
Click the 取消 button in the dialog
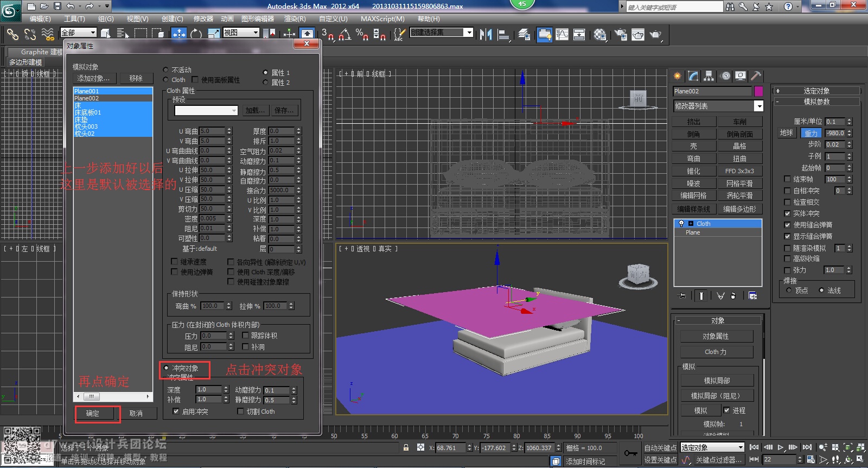coord(136,413)
